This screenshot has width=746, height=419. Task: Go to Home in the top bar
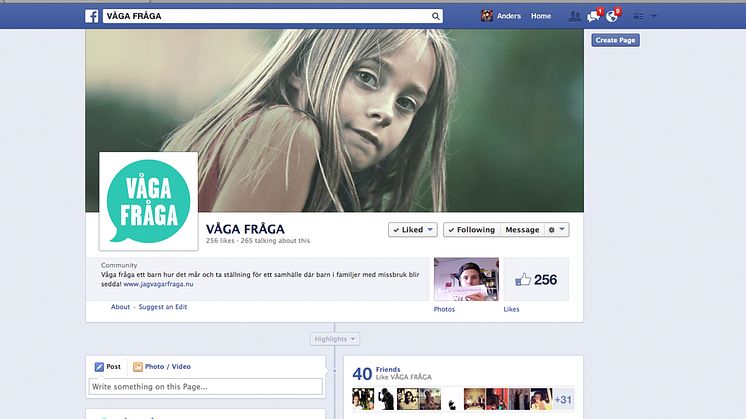(x=540, y=16)
